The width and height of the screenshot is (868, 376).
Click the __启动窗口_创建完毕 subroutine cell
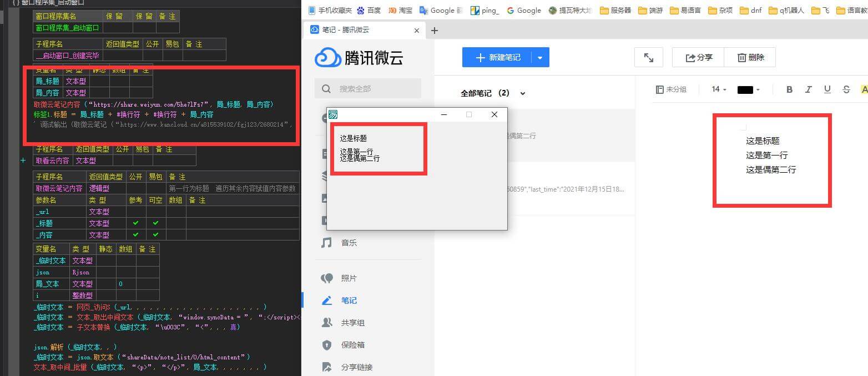68,56
